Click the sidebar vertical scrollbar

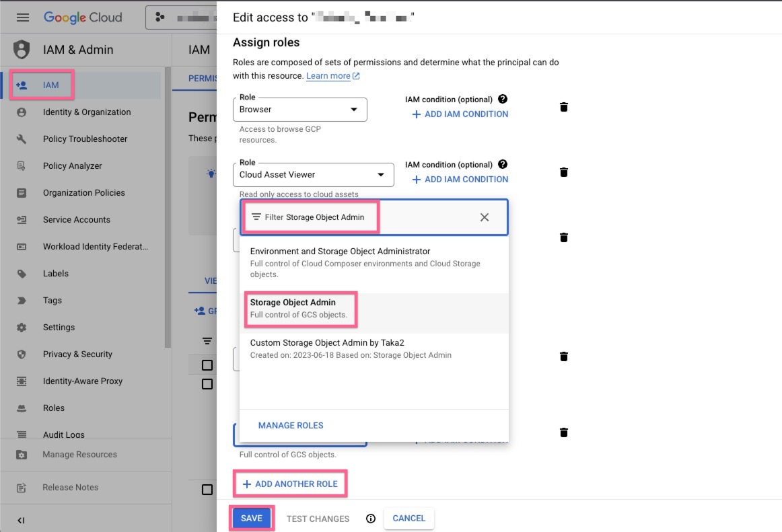point(168,208)
